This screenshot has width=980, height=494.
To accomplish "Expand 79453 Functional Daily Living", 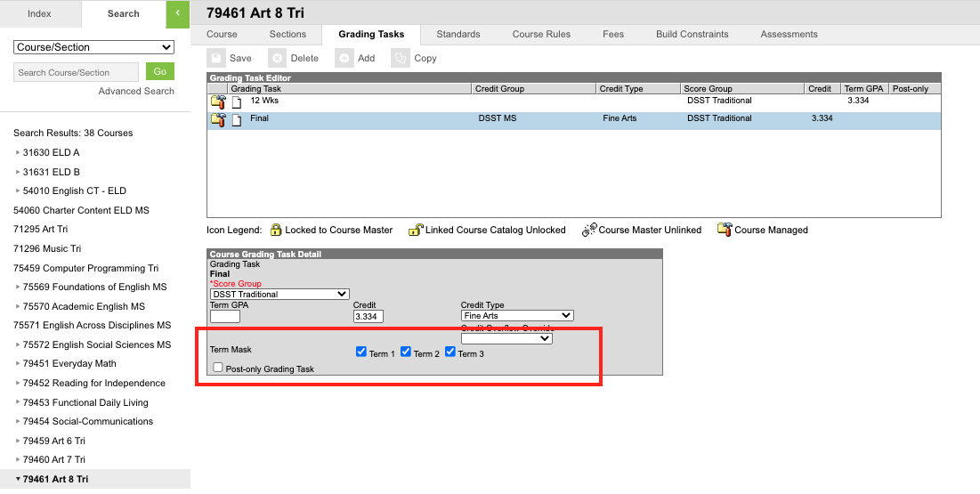I will click(x=18, y=402).
